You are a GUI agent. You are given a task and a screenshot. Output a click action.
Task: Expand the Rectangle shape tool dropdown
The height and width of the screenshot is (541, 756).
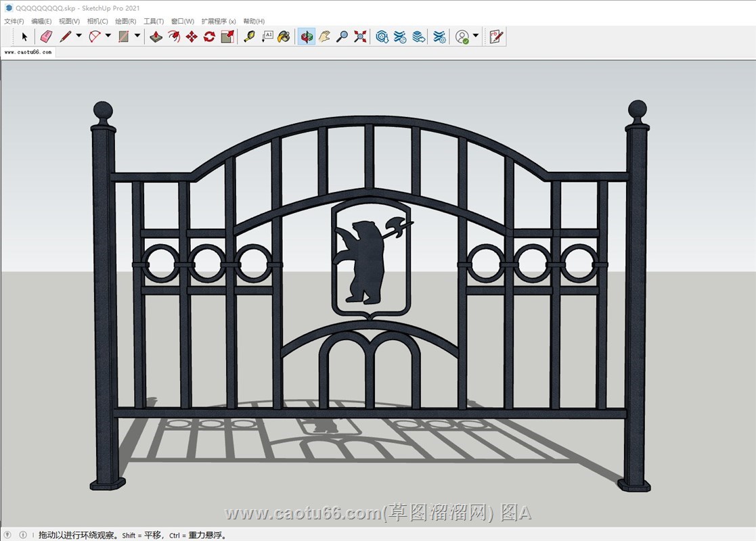tap(137, 37)
